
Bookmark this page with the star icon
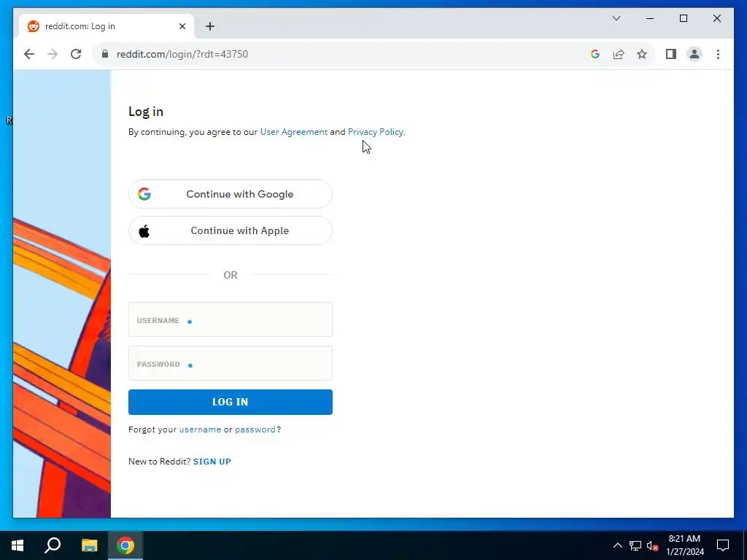(x=642, y=54)
